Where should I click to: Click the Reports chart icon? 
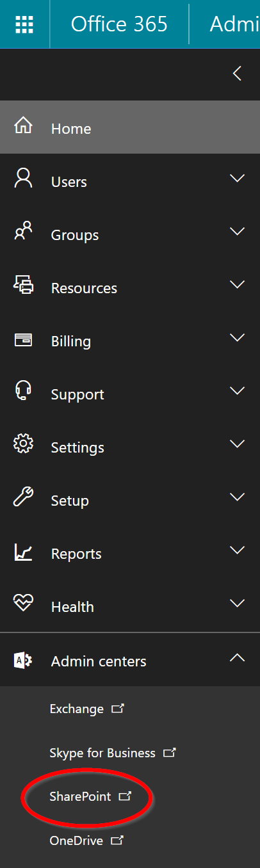pos(23,551)
